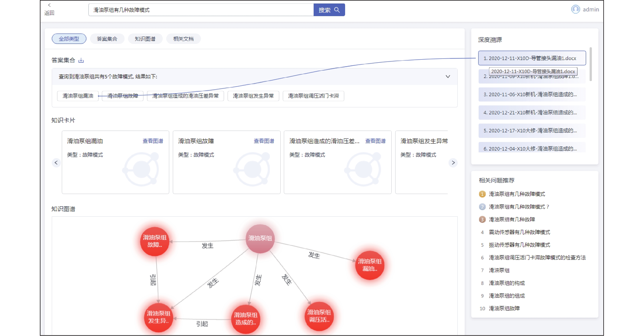The width and height of the screenshot is (644, 336).
Task: Collapse the answer summary chevron
Action: [448, 76]
